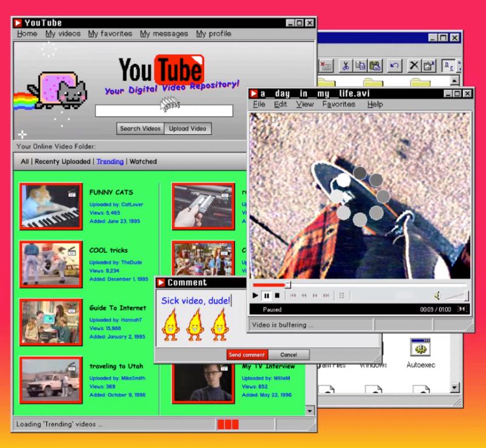
Task: Stop playback with the square Stop button
Action: click(277, 295)
